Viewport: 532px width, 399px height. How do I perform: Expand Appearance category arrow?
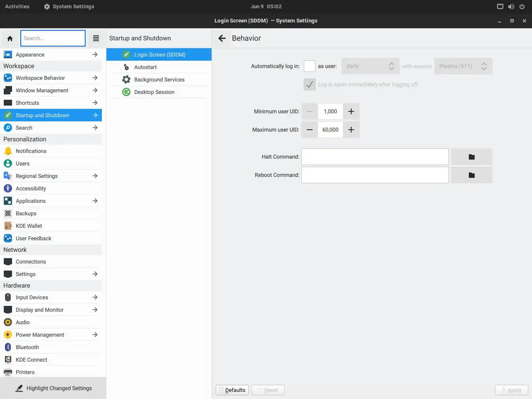point(95,54)
